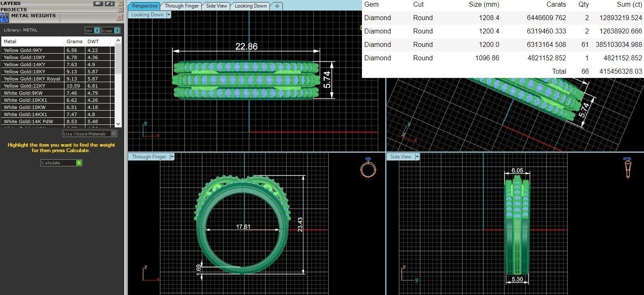Click the Library: METAL label
This screenshot has width=644, height=295.
[21, 30]
